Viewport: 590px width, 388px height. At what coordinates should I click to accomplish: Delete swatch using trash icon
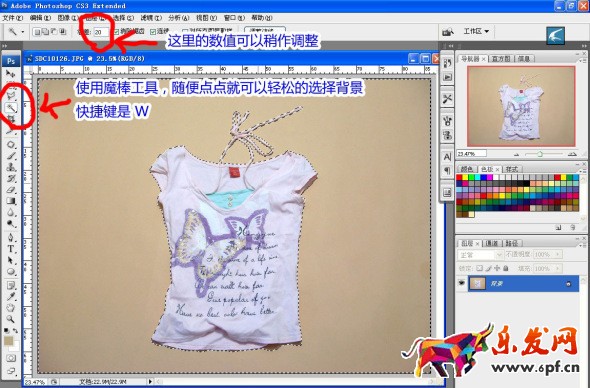point(572,227)
